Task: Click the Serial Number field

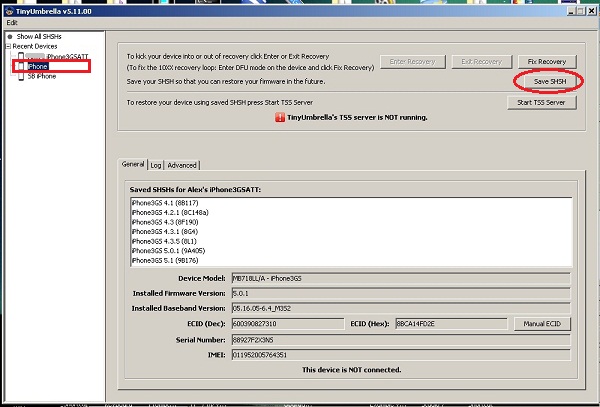Action: point(401,340)
